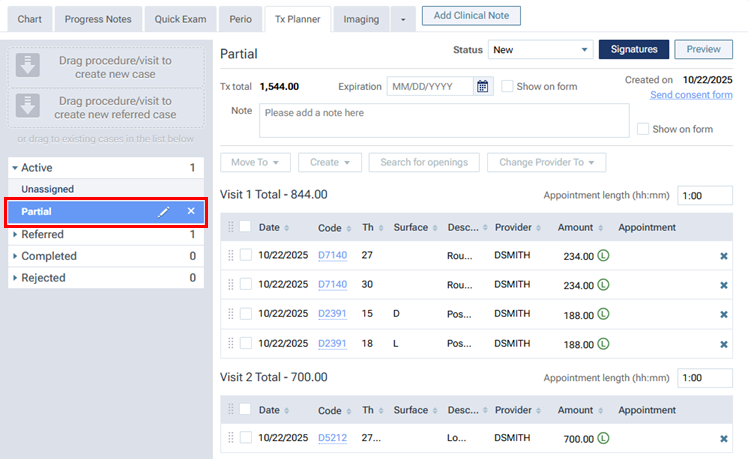This screenshot has width=748, height=459.
Task: Open the Status dropdown showing New
Action: (539, 50)
